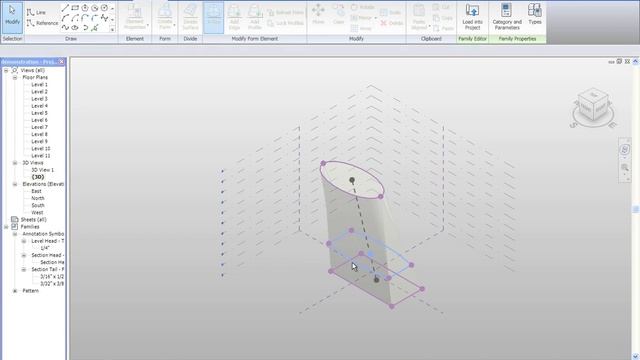Click the Delete tool

coord(392,23)
